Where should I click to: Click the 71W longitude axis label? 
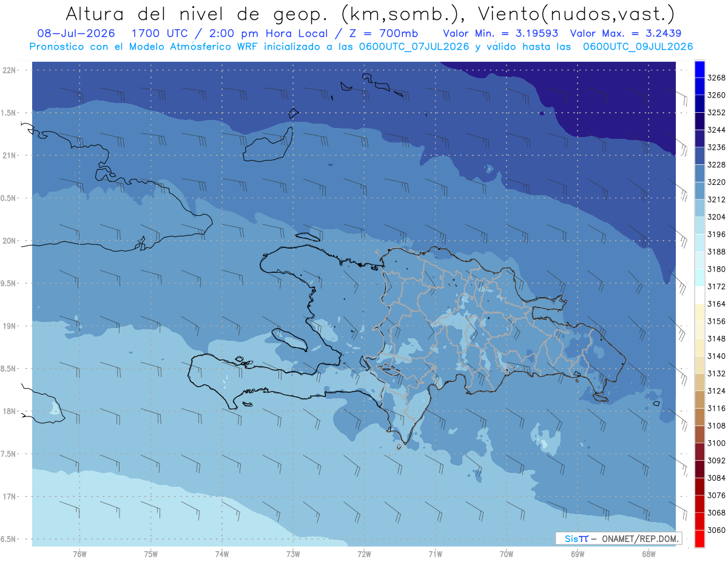tap(435, 554)
